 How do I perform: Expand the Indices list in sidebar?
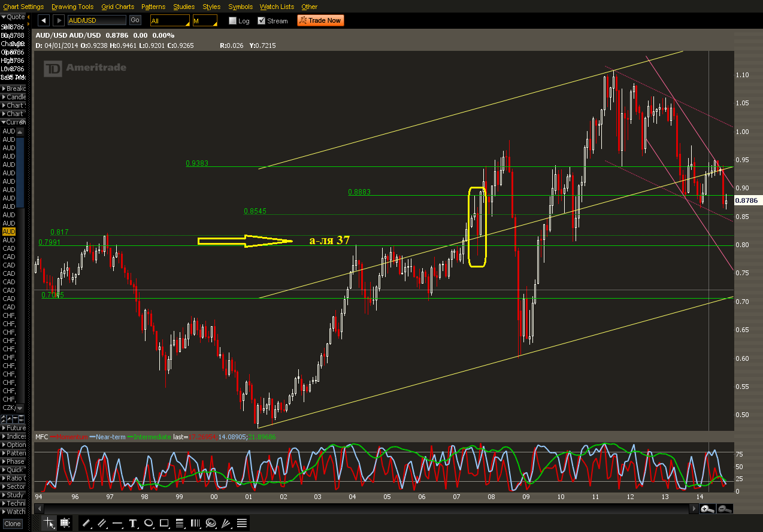(13, 436)
